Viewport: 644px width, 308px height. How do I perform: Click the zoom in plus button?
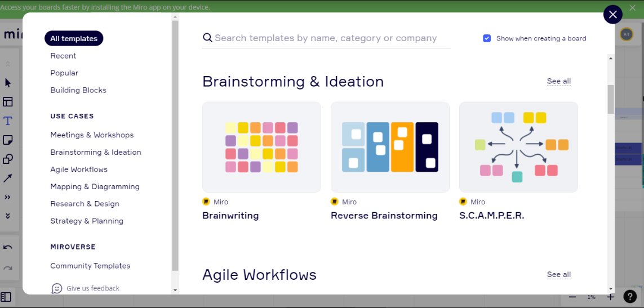(610, 297)
